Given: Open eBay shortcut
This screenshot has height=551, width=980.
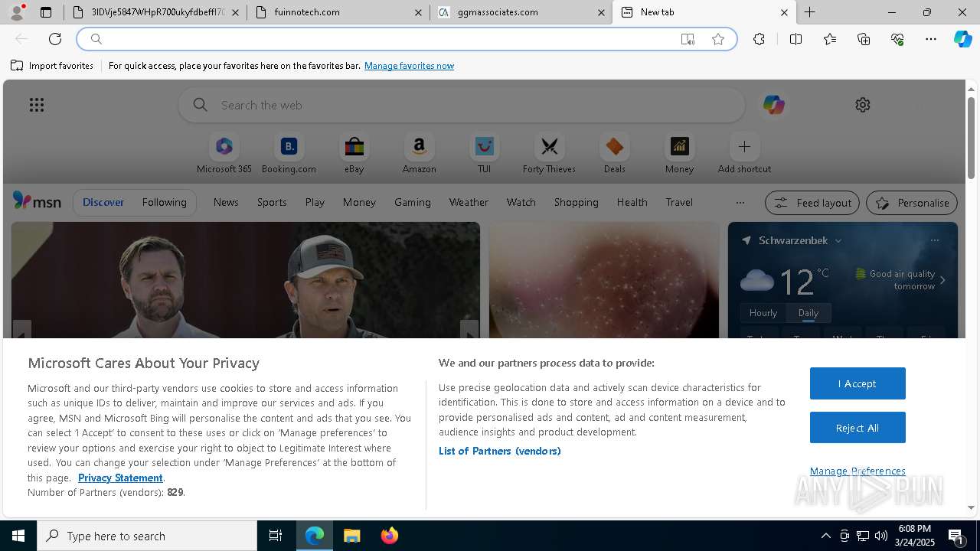Looking at the screenshot, I should tap(354, 153).
